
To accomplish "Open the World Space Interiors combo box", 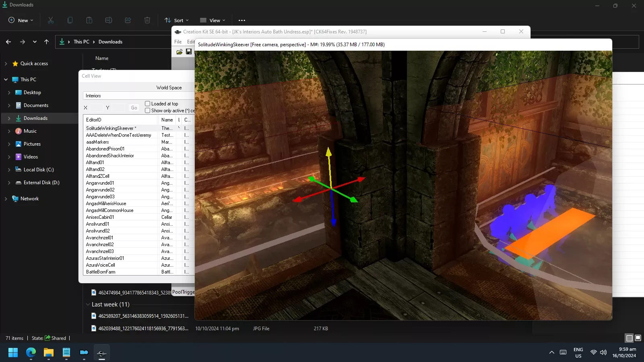I will (139, 96).
